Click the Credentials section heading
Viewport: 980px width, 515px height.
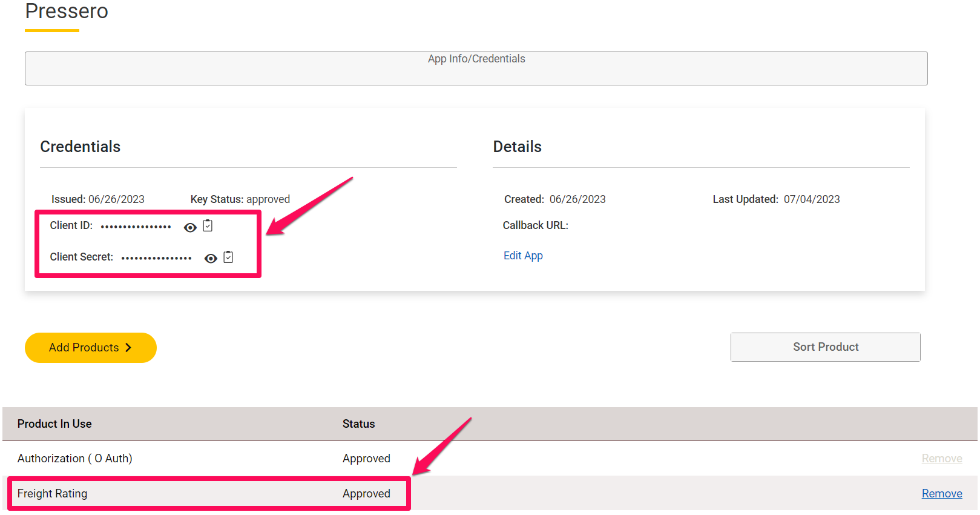point(81,147)
